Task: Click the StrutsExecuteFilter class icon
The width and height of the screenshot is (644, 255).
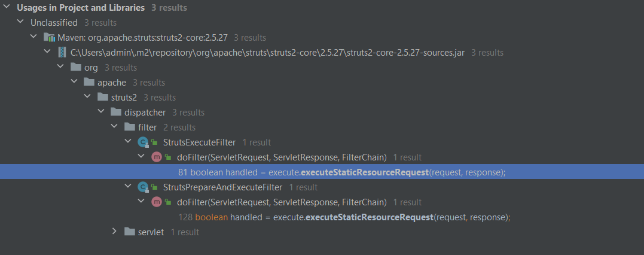Action: click(142, 142)
